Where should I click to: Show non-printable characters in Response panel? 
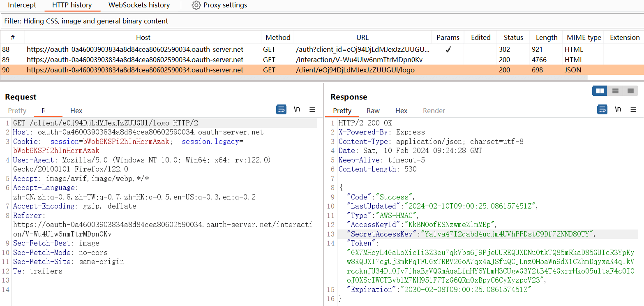pos(617,109)
